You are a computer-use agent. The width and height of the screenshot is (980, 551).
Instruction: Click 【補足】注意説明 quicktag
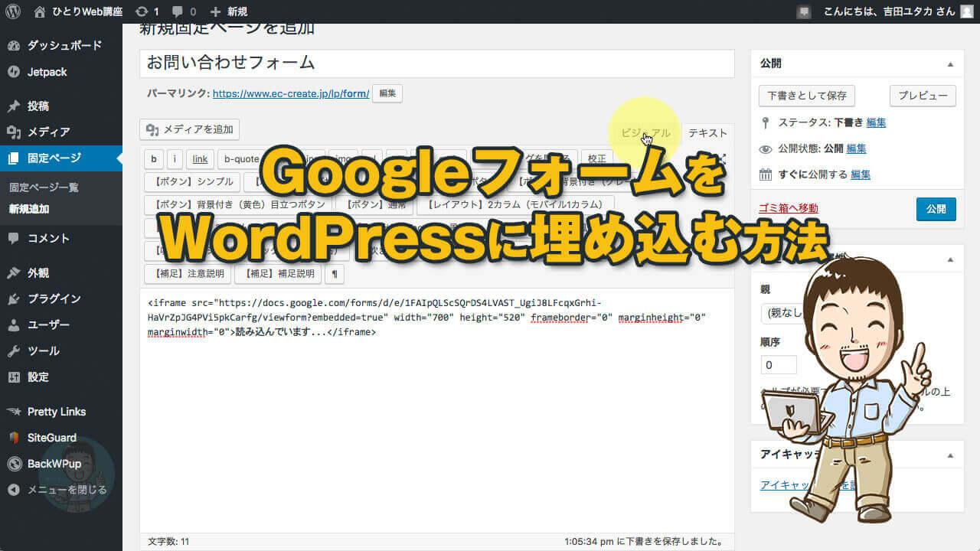[x=188, y=273]
